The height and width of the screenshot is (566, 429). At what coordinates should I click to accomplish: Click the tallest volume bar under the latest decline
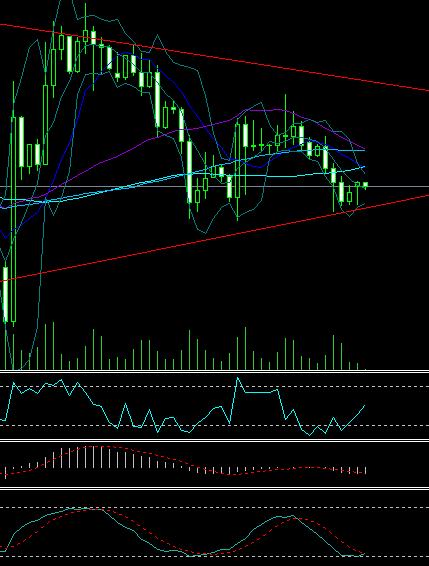333,352
